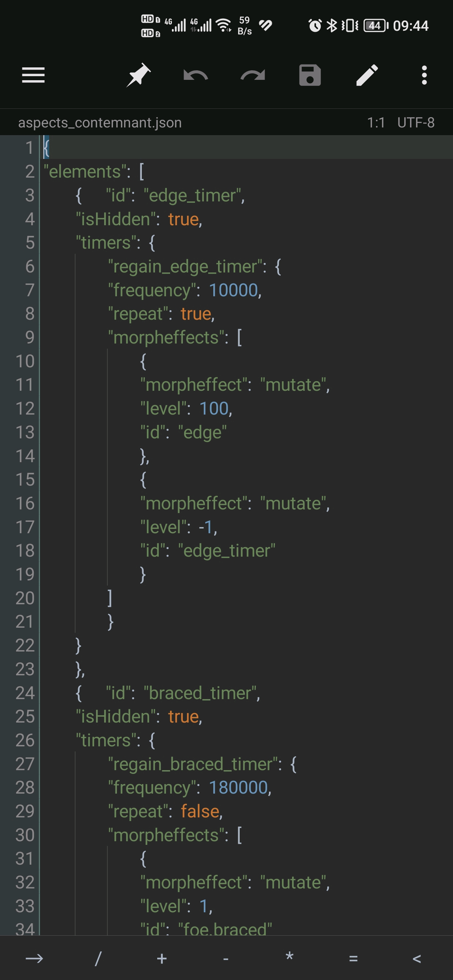Undo the last edit
This screenshot has height=980, width=453.
pyautogui.click(x=196, y=75)
